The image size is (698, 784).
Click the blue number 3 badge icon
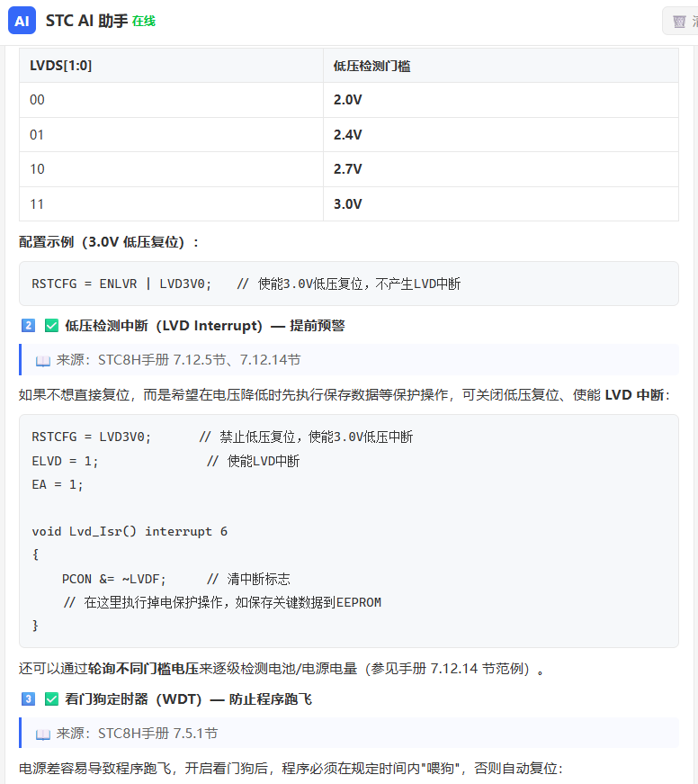pos(28,699)
